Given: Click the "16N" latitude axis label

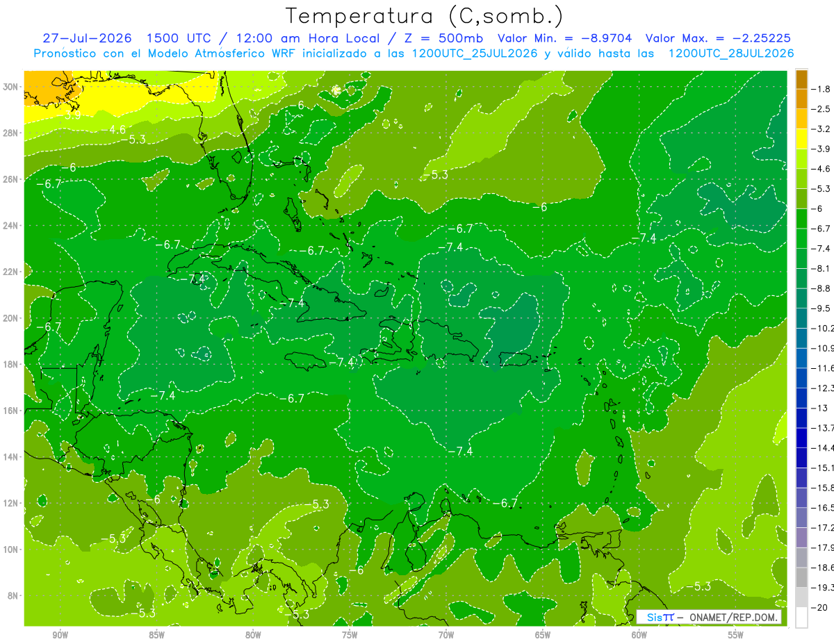Looking at the screenshot, I should point(10,411).
